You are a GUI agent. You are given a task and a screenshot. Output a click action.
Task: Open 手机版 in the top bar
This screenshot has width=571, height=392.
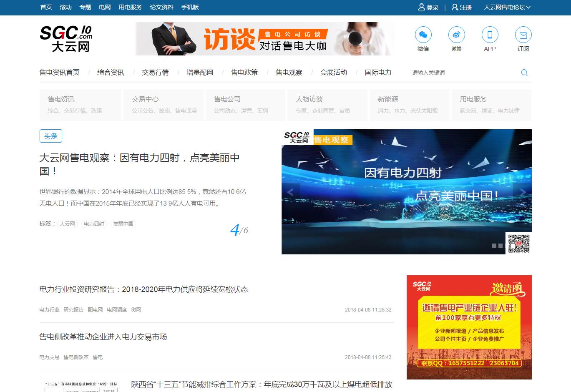pyautogui.click(x=190, y=7)
